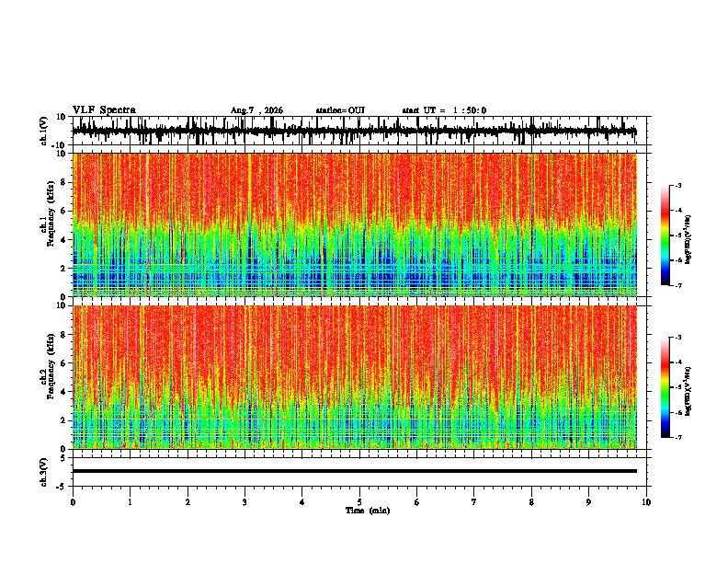Click the ch.1 color scale log(PSD) unit label
The height and width of the screenshot is (563, 728).
688,240
